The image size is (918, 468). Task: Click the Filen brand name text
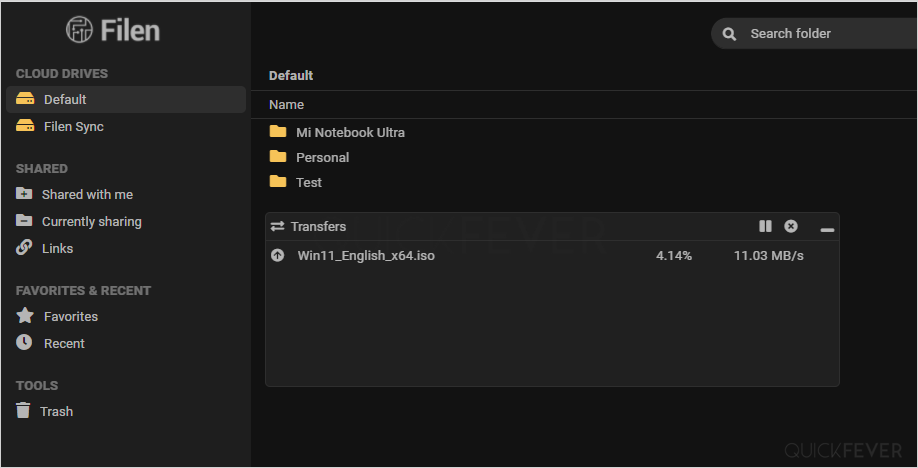point(130,30)
